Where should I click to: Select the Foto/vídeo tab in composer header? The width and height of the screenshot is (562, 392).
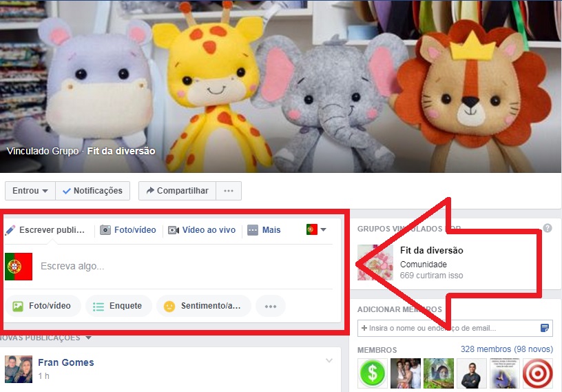tap(128, 230)
